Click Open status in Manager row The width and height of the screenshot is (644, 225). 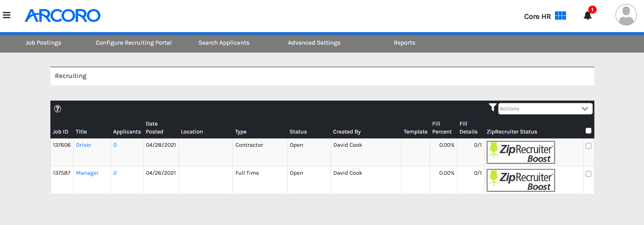pos(296,173)
